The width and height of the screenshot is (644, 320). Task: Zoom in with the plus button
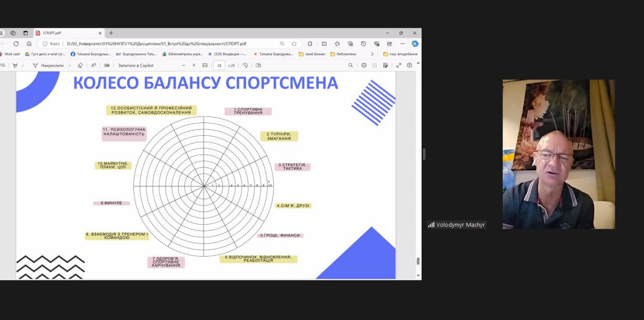pos(194,65)
